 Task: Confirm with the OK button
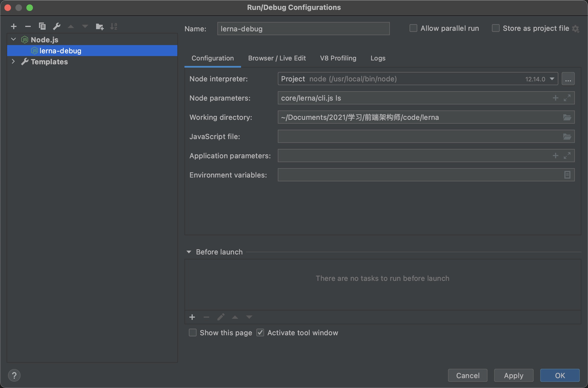560,375
